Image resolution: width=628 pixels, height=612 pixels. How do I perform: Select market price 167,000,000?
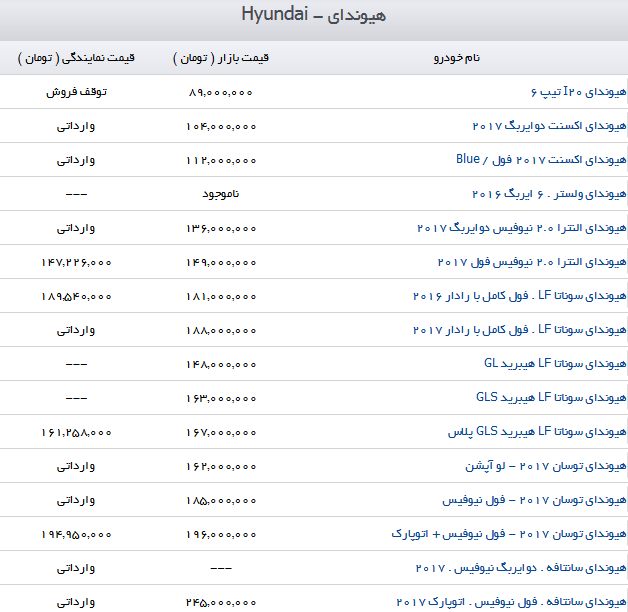(221, 433)
